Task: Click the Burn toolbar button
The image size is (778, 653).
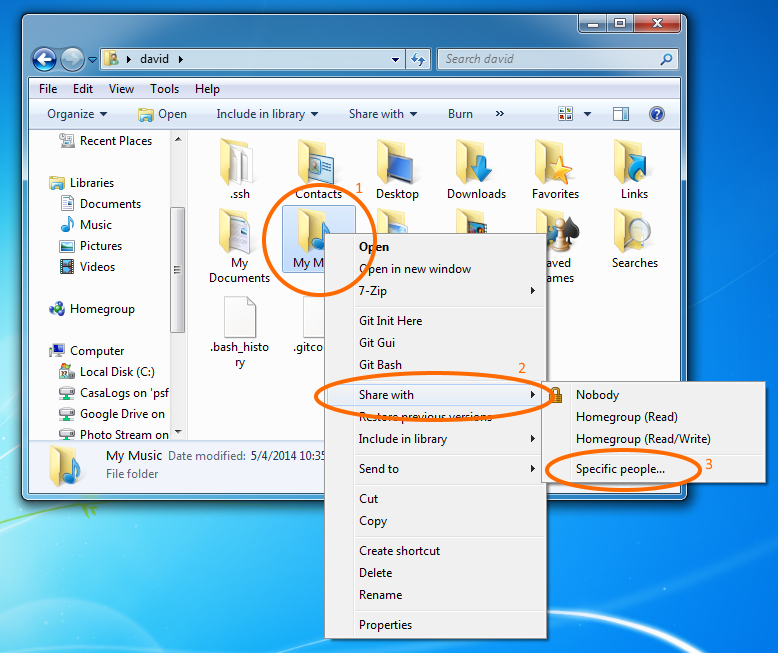Action: click(x=460, y=114)
